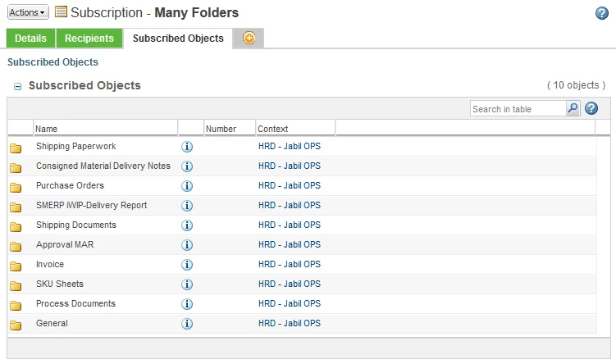Select the Shipping Paperwork name text
The image size is (616, 364).
(75, 146)
